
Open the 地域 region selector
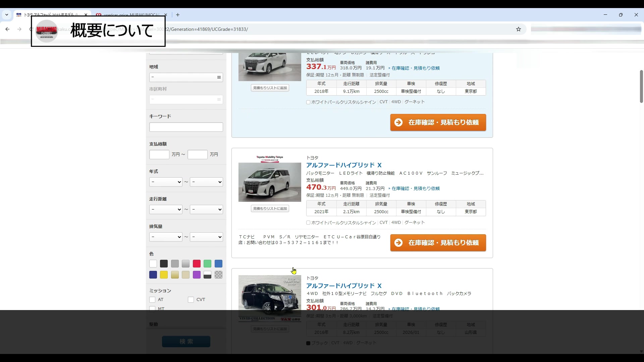(186, 77)
